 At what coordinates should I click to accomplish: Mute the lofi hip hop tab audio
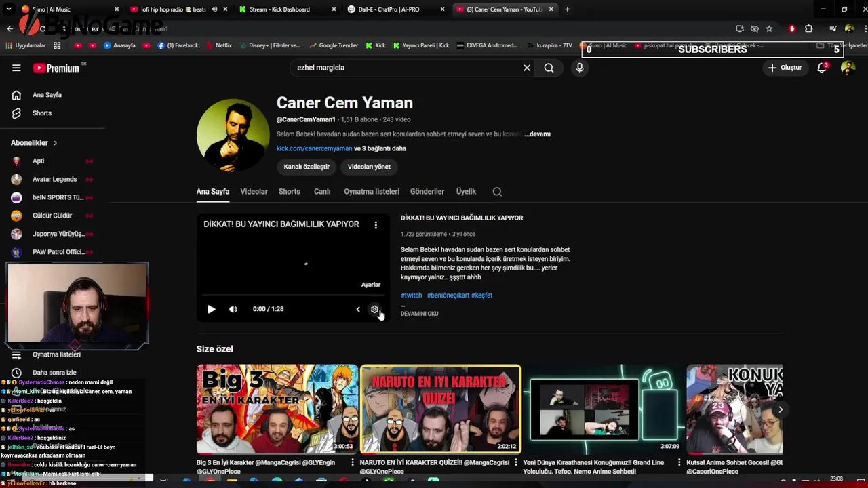pos(214,9)
